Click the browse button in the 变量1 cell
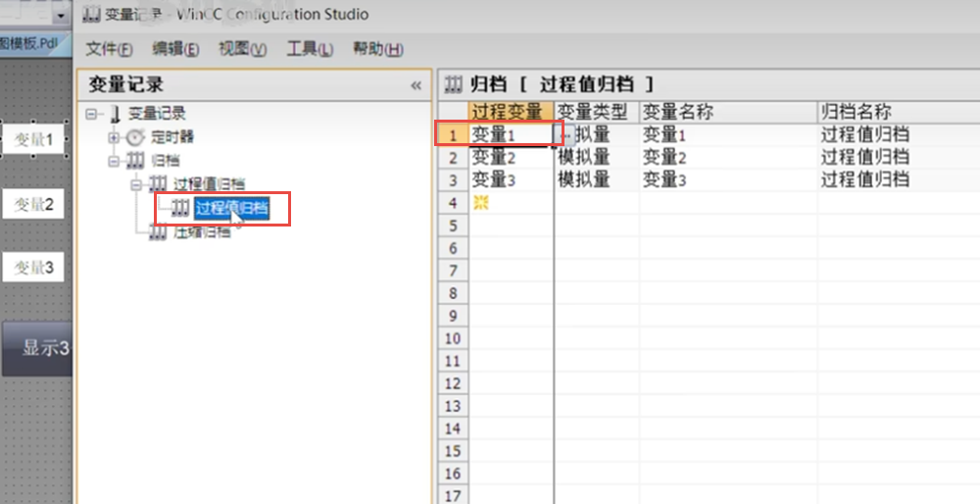 562,134
